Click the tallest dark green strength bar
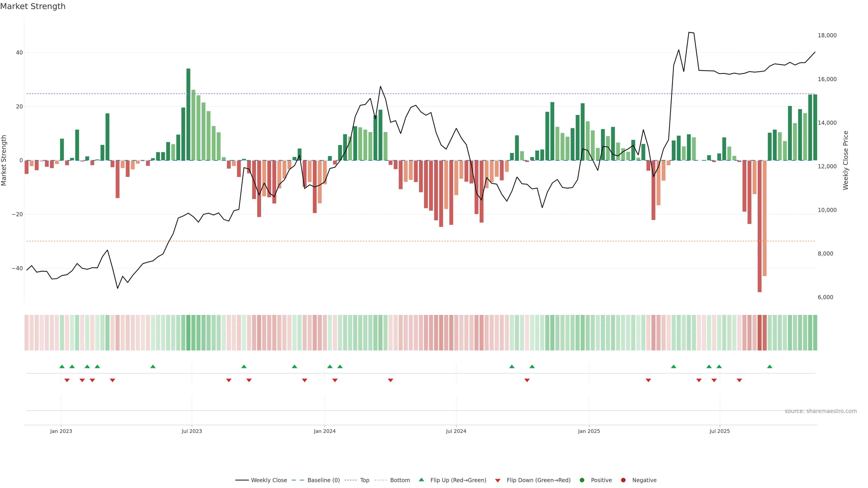The width and height of the screenshot is (868, 488). 188,115
